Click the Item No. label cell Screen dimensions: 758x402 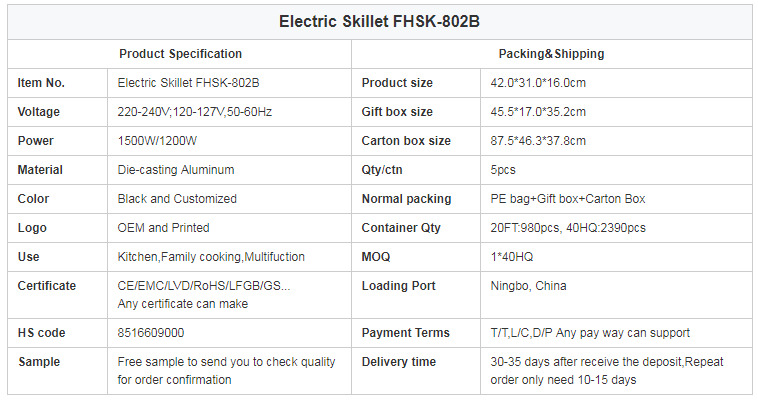point(58,83)
